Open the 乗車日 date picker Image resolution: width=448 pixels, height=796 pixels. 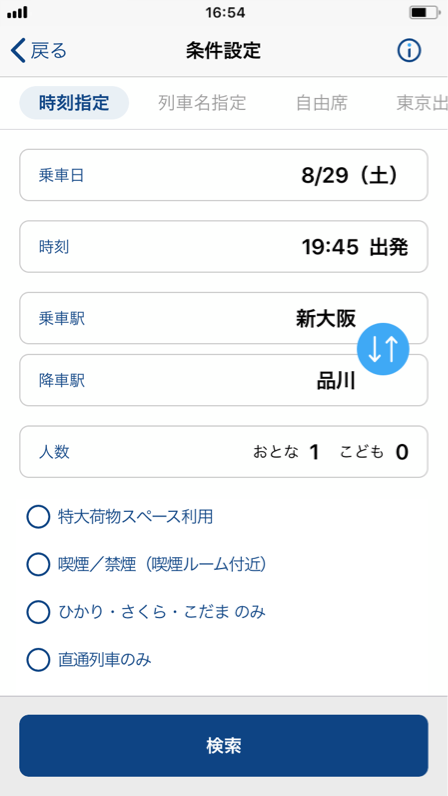click(223, 175)
